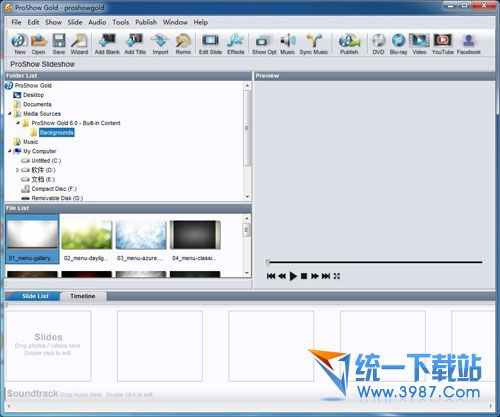Open the Edit menu
This screenshot has width=500, height=417.
(x=33, y=22)
